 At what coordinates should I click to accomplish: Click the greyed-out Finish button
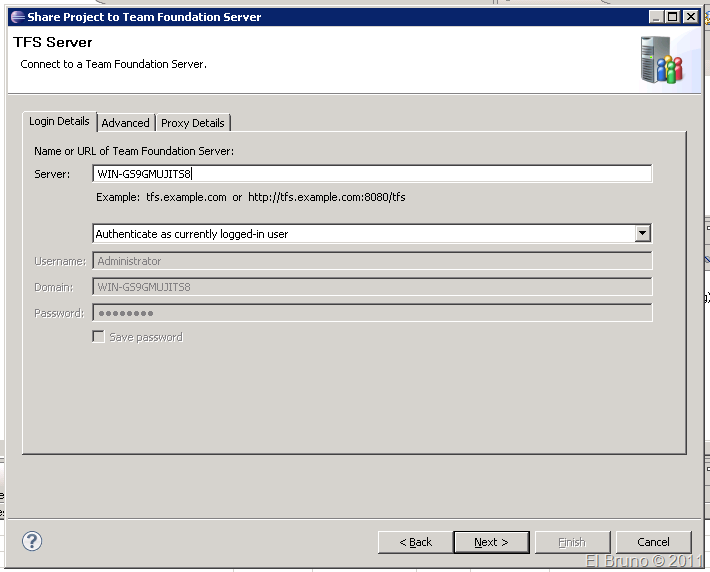click(572, 542)
